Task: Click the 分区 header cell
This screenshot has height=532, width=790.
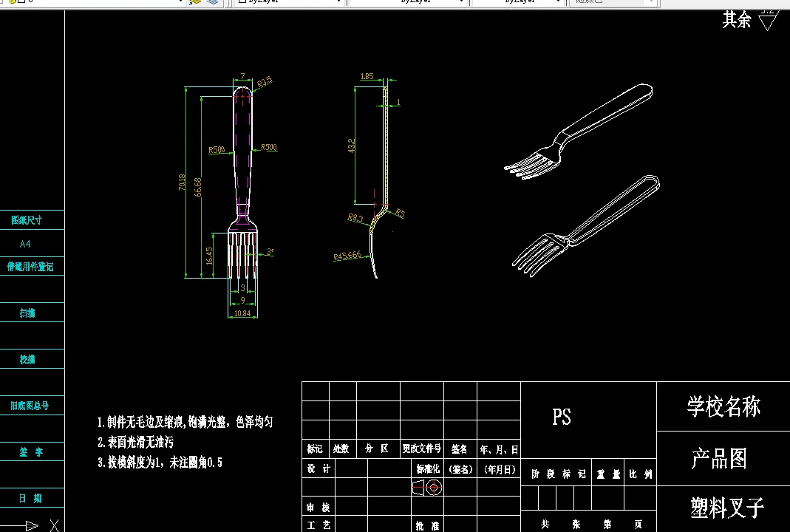Action: click(377, 449)
